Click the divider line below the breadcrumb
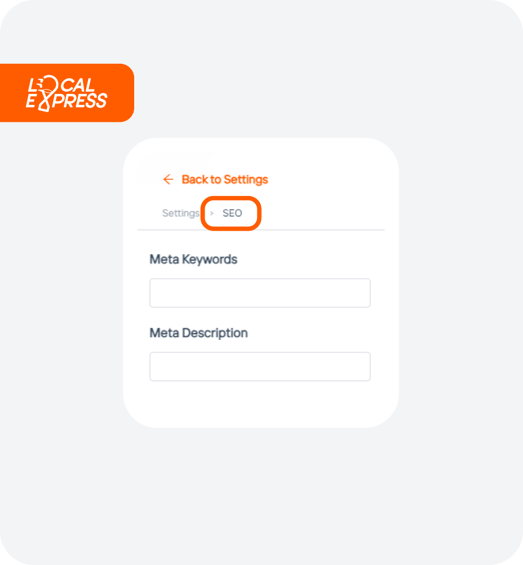The image size is (523, 565). pos(261,230)
